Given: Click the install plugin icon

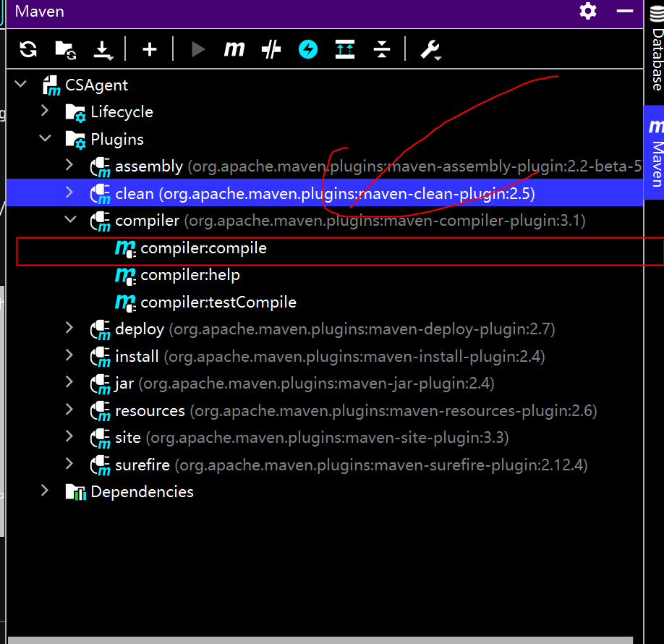Looking at the screenshot, I should pos(101,357).
